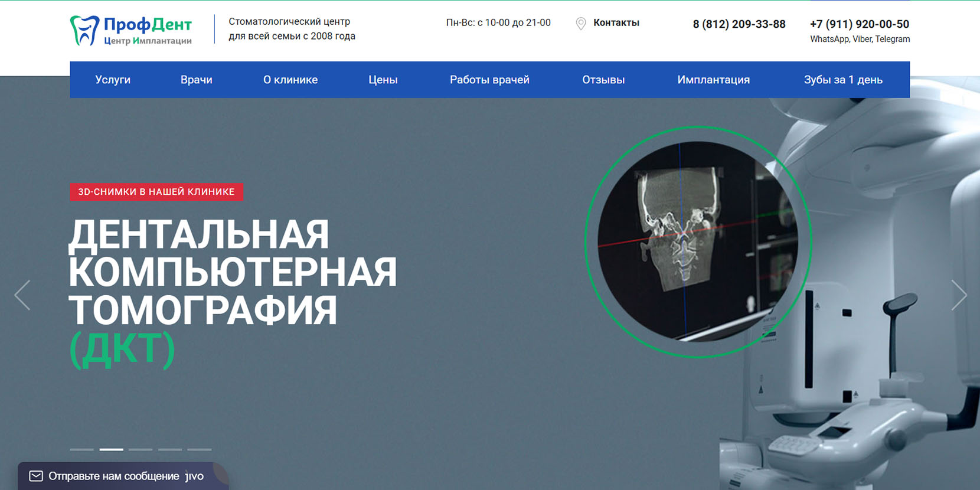Select Отзывы in the navigation bar

603,80
